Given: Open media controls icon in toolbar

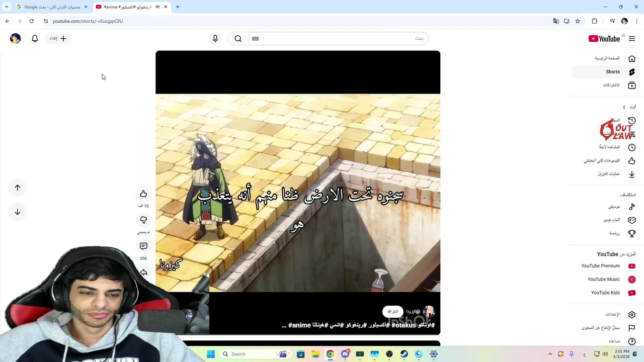Looking at the screenshot, I should pos(612,21).
